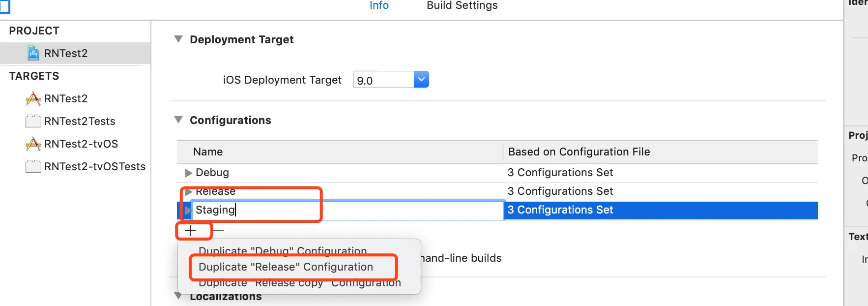The height and width of the screenshot is (306, 868).
Task: Click the iOS Deployment Target 9.0 field
Action: (x=383, y=80)
